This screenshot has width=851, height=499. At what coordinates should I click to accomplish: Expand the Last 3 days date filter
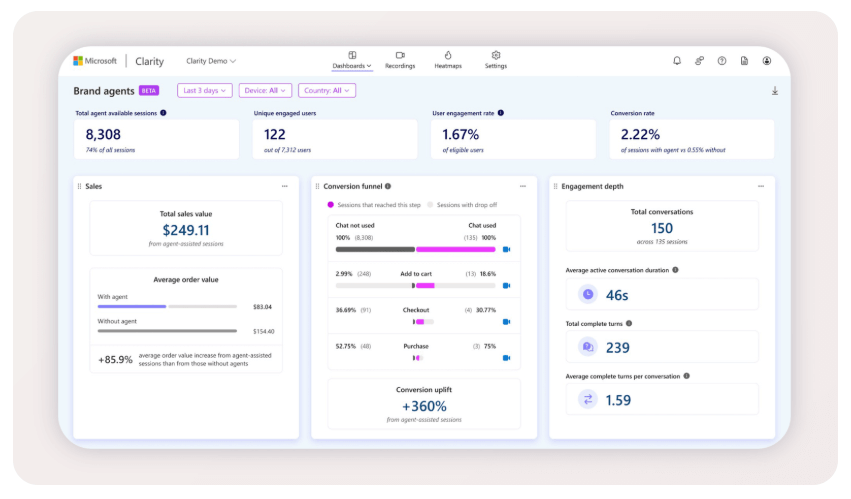(x=205, y=90)
